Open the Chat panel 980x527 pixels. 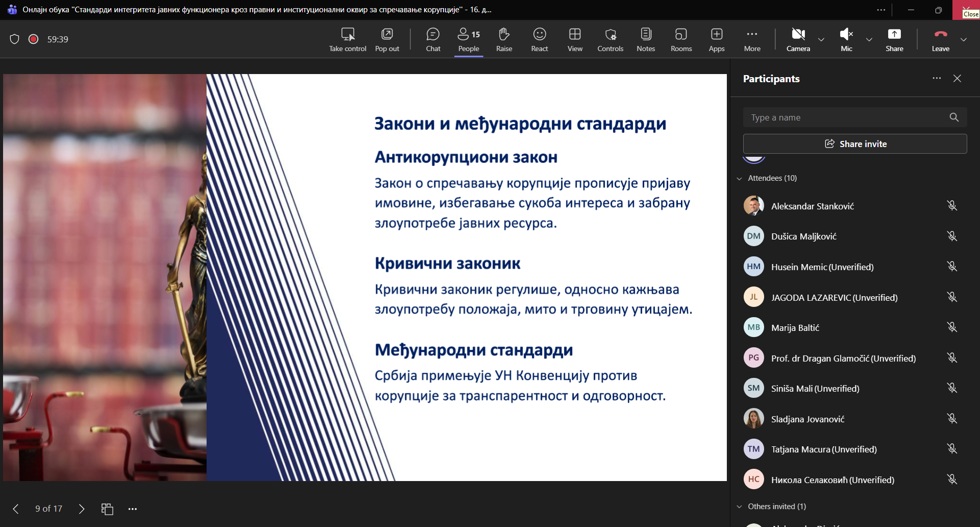(433, 39)
